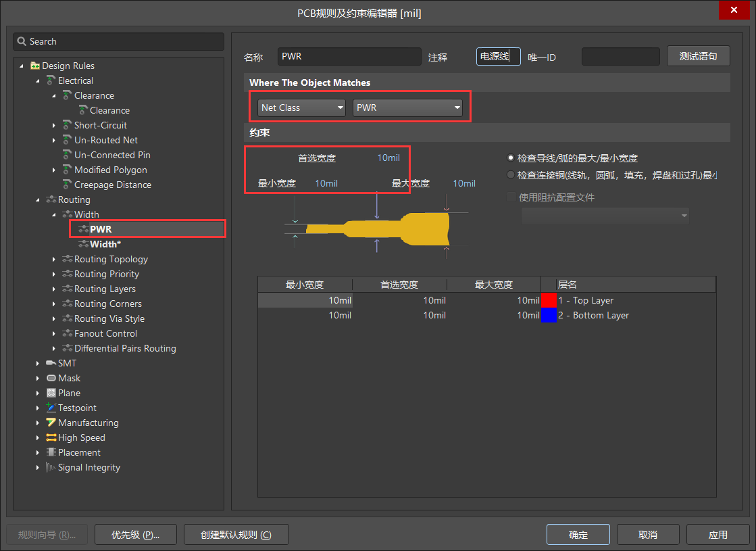Click the Routing Via Style icon
The width and height of the screenshot is (756, 551).
point(67,318)
